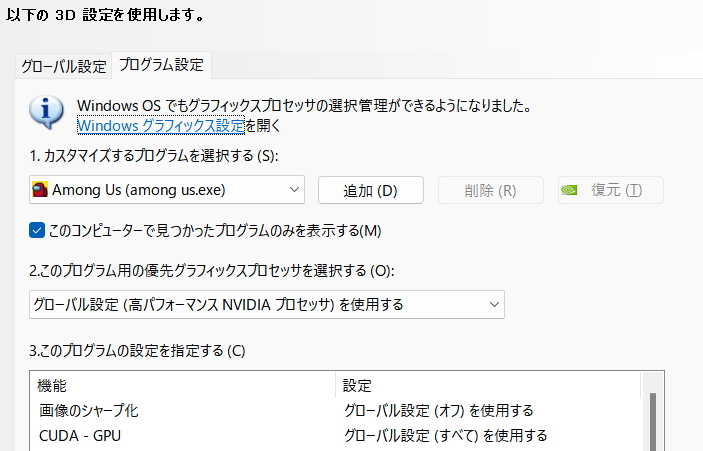Screen dimensions: 703x451
Task: Click the Among Us crewmate icon
Action: (40, 190)
